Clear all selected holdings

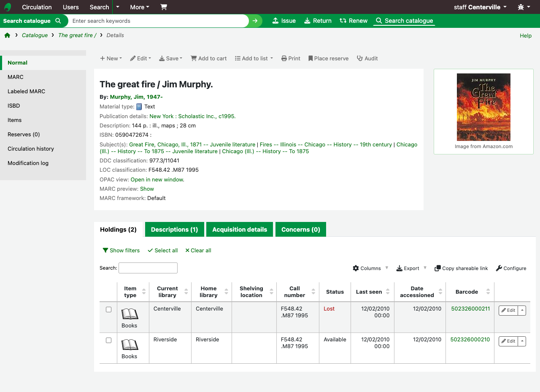(198, 250)
